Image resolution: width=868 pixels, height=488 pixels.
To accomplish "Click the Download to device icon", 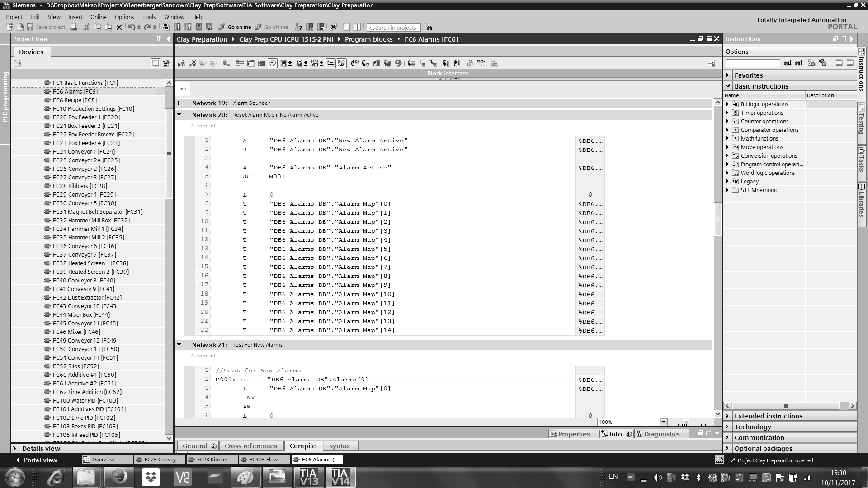I will coord(177,27).
